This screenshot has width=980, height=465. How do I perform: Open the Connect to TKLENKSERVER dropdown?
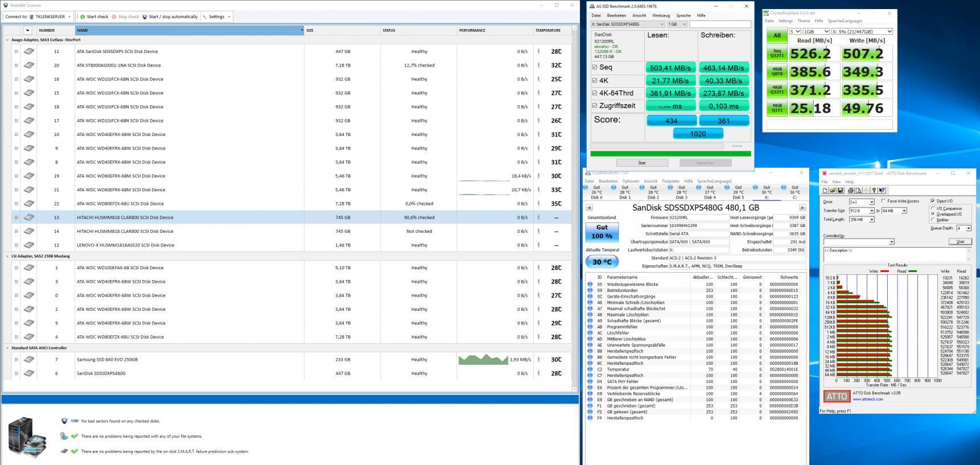[69, 17]
